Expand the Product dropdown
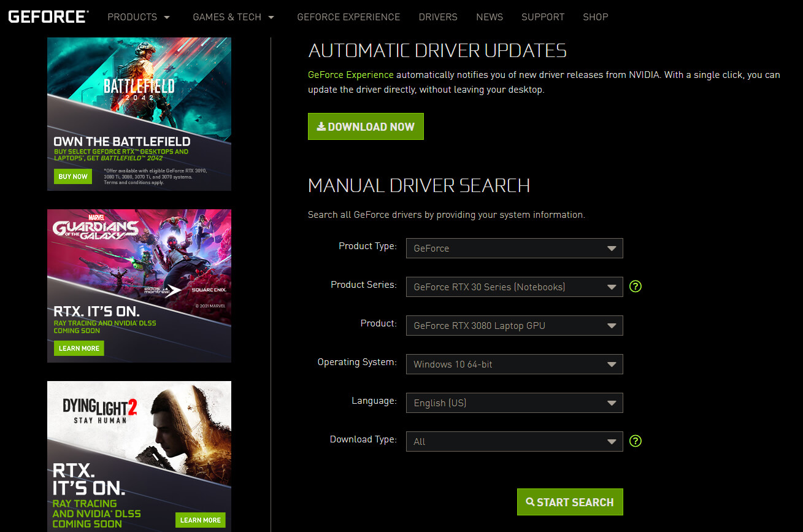The image size is (803, 532). click(x=514, y=325)
